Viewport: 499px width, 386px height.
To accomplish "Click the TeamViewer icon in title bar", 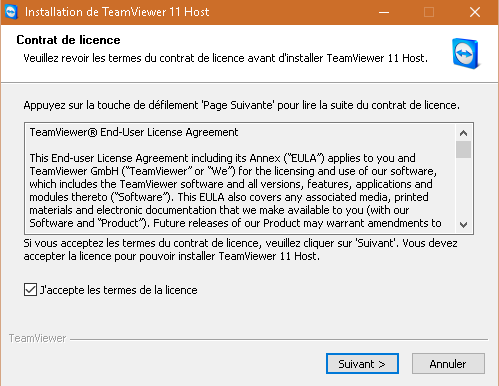I will click(x=11, y=12).
